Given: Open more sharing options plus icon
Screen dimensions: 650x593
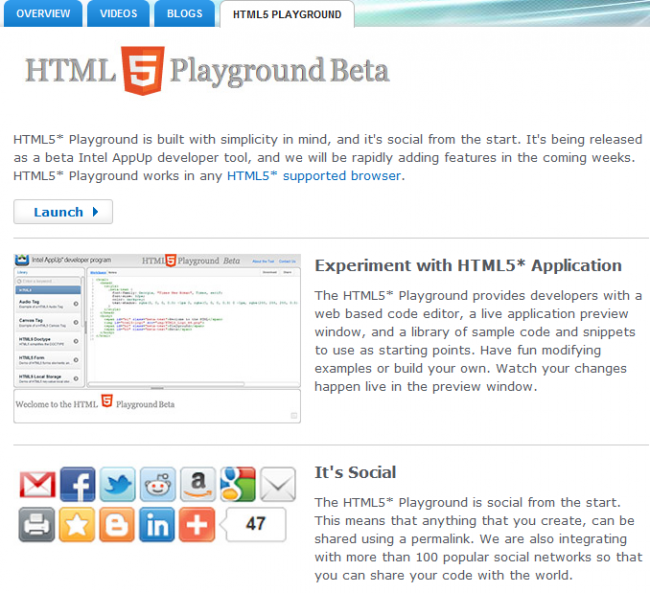Looking at the screenshot, I should point(197,524).
